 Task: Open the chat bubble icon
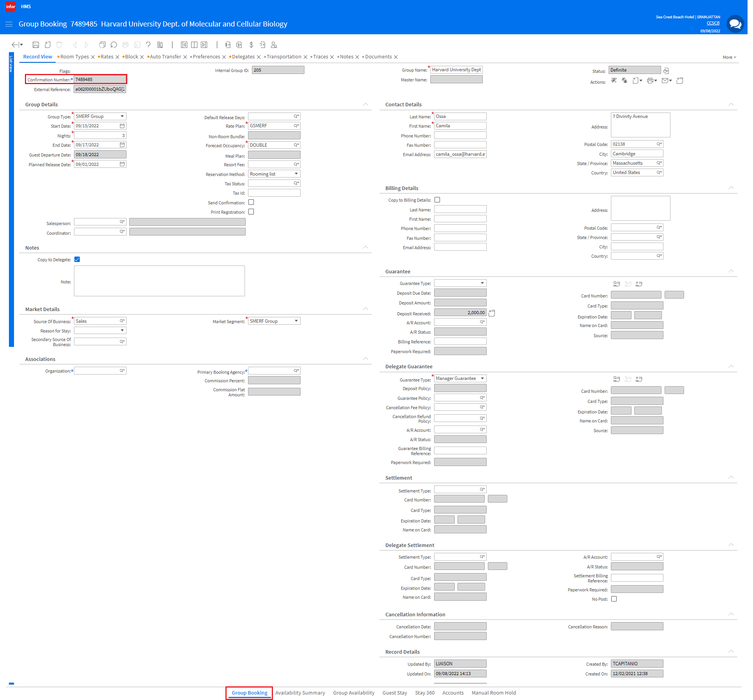tap(735, 24)
